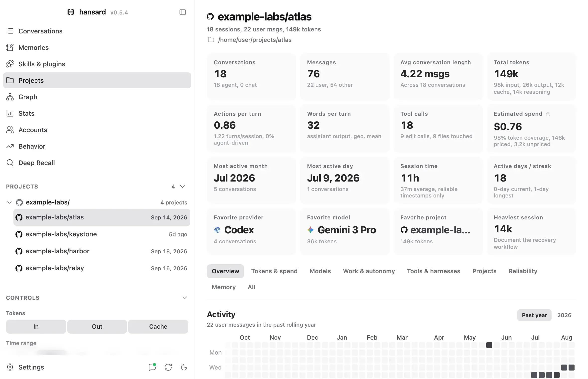Collapse the sidebar with the panel icon
Screen dimensions: 588x379
pos(183,12)
